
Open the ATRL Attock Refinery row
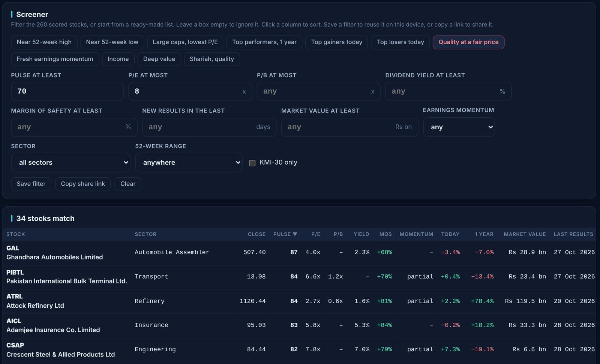[299, 301]
